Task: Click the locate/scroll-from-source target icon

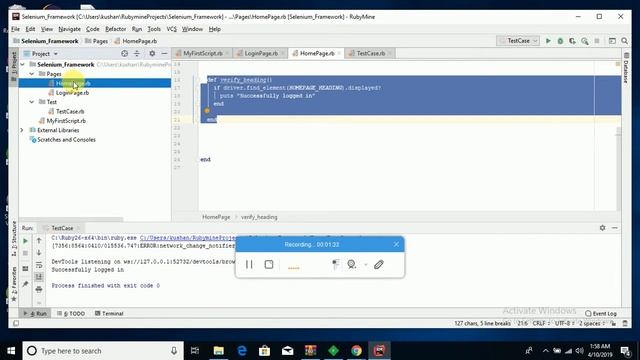Action: click(124, 53)
